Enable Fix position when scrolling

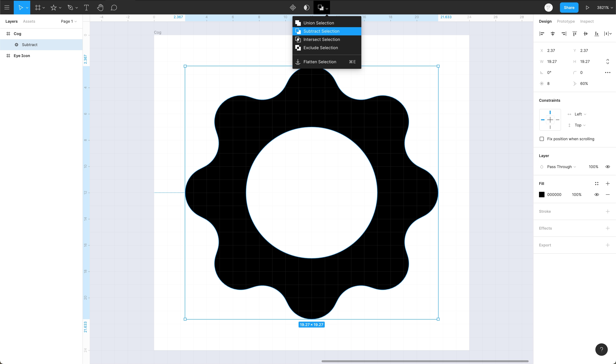click(542, 139)
